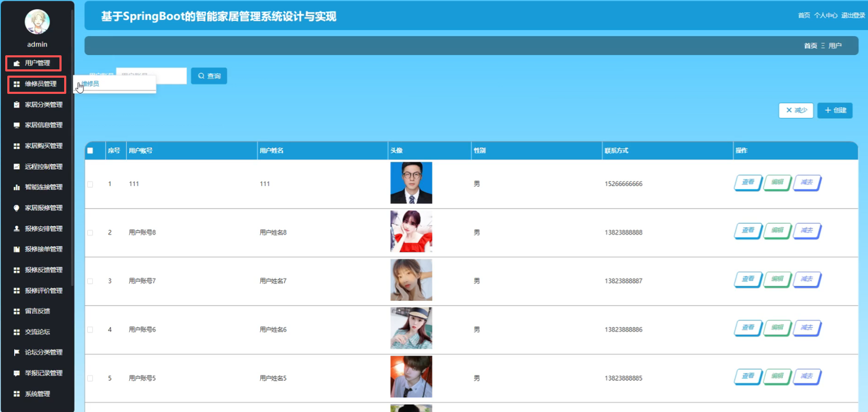The image size is (868, 412).
Task: Open 个人中心 in the header
Action: pyautogui.click(x=826, y=16)
